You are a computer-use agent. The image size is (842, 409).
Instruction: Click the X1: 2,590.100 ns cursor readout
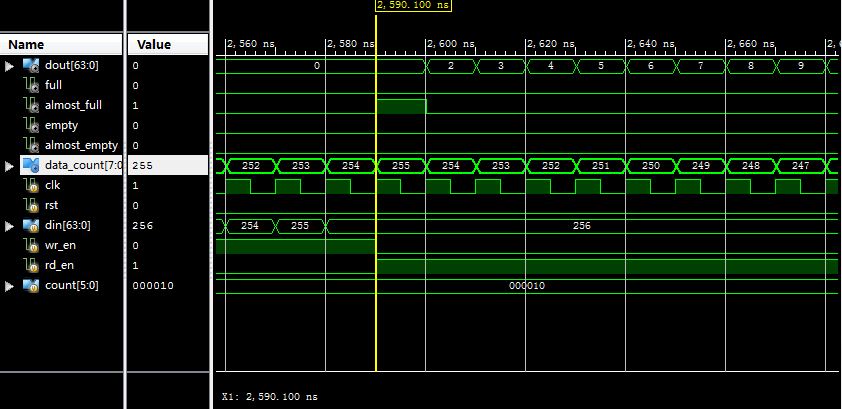click(270, 397)
